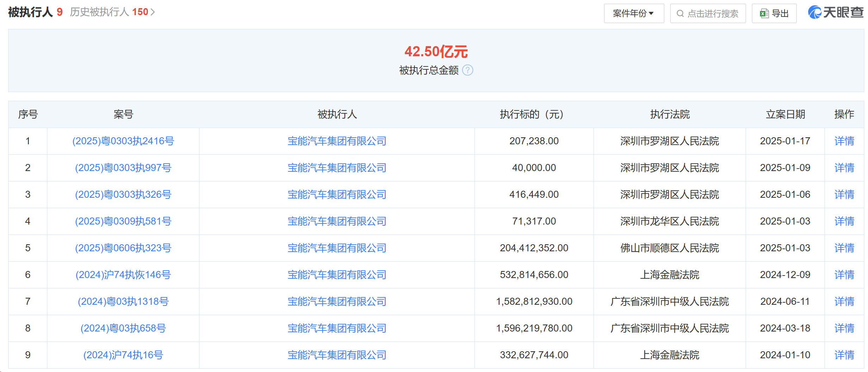Image resolution: width=868 pixels, height=372 pixels.
Task: Click the help question-mark icon beside 被执行总金额
Action: pyautogui.click(x=467, y=70)
